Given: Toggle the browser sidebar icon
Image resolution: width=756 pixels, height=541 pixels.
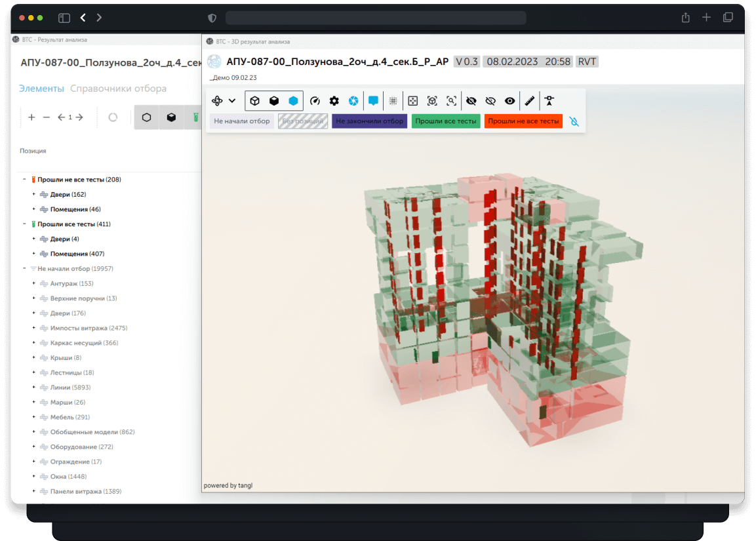Looking at the screenshot, I should [x=64, y=18].
